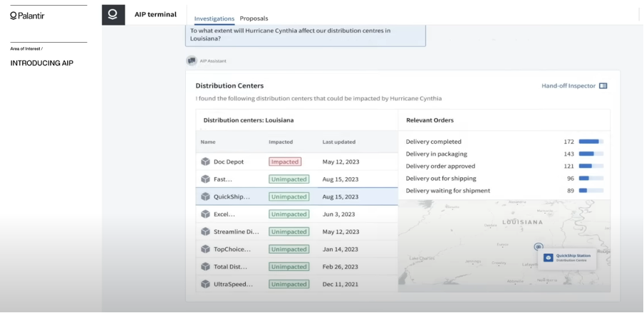644x313 pixels.
Task: Click the Delivery completed progress bar
Action: (x=591, y=142)
